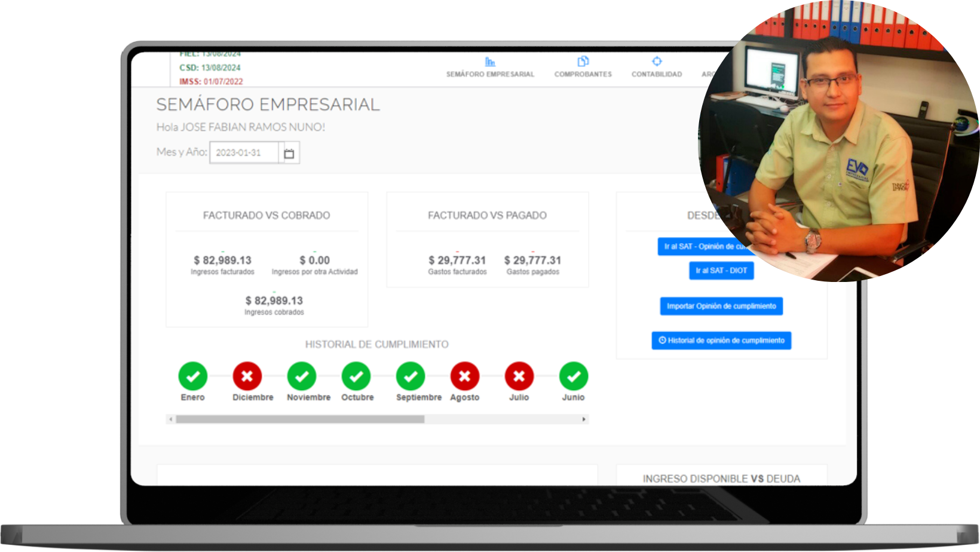Click the green check icon for Octubre
This screenshot has width=980, height=552.
[356, 376]
